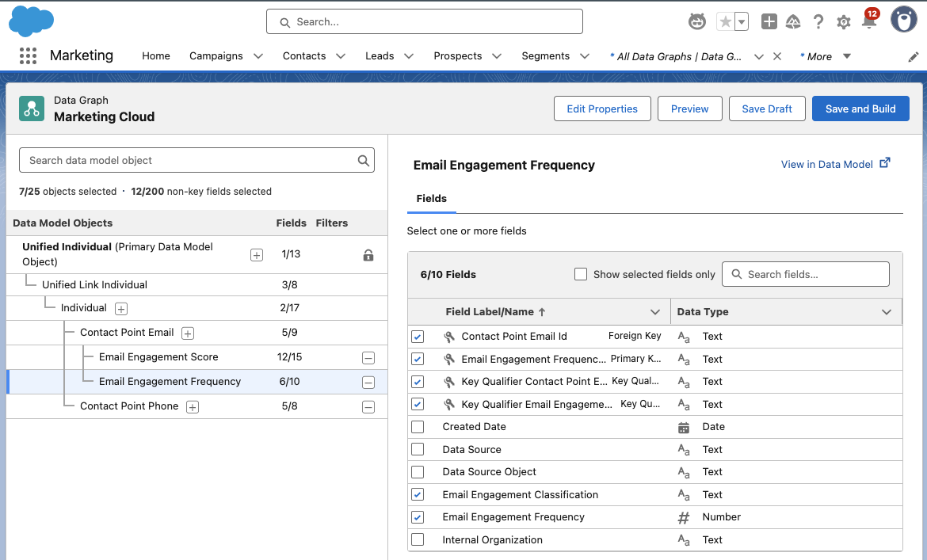Open the App Launcher dots grid

pos(28,56)
